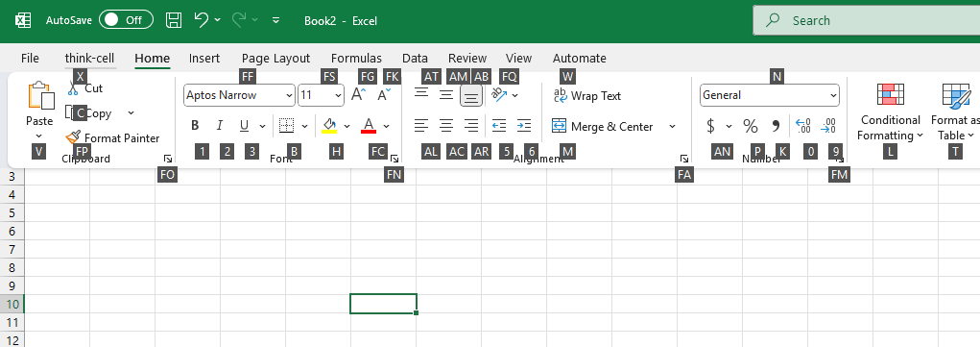Open the Formulas ribbon tab
The width and height of the screenshot is (980, 347).
tap(356, 59)
